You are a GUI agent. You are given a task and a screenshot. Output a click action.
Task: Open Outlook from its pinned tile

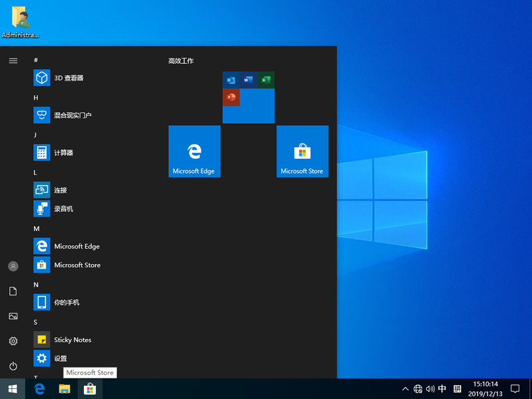[x=231, y=80]
